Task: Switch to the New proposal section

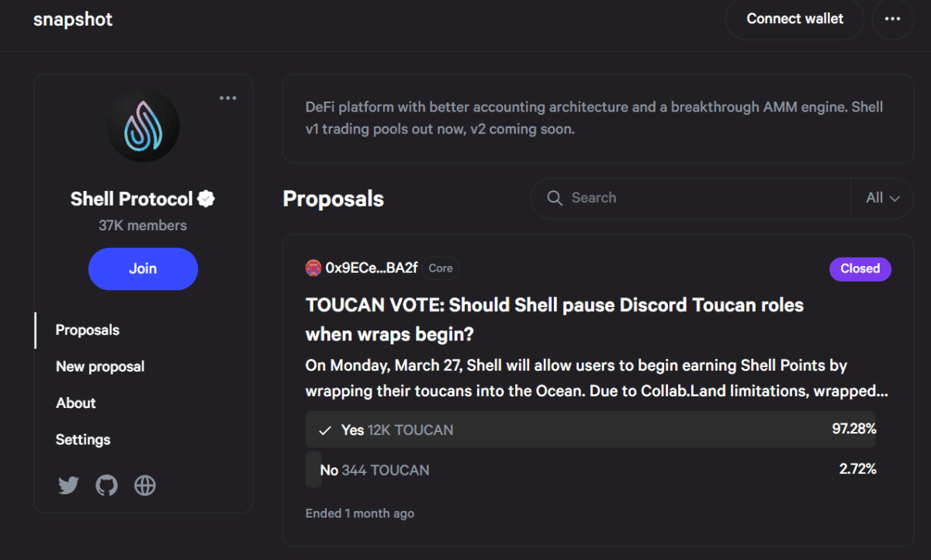Action: tap(100, 366)
